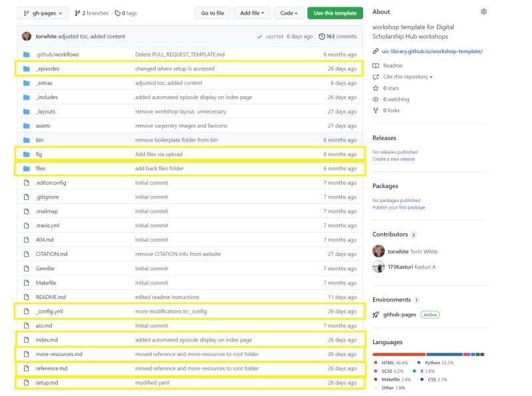This screenshot has height=396, width=532.
Task: Click the link icon beside the workshop-template URL
Action: point(375,51)
